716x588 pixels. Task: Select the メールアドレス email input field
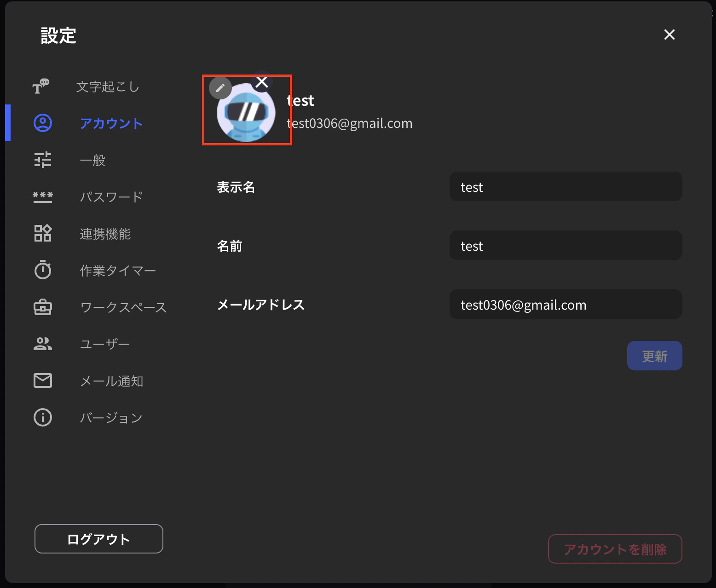[x=565, y=304]
